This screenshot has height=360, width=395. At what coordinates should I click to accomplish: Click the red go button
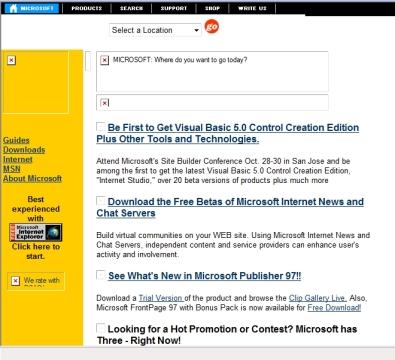click(212, 26)
